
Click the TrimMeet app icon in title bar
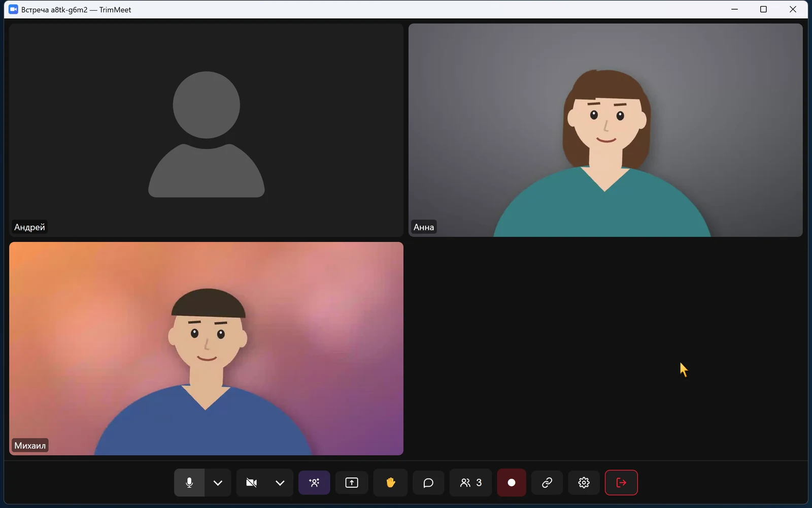point(13,9)
